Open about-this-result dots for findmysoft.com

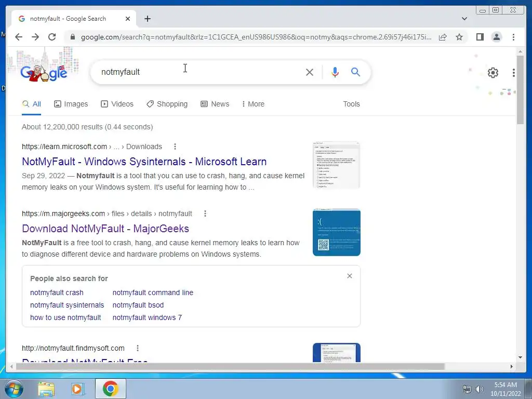pos(137,348)
